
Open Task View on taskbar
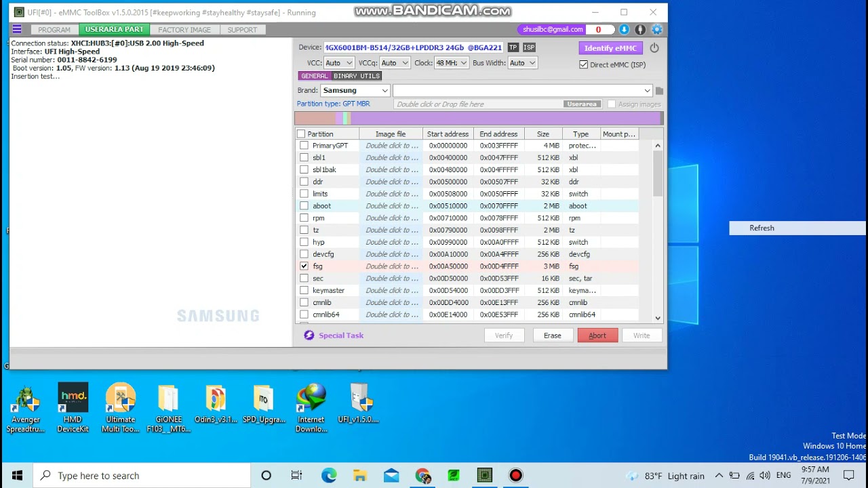[297, 476]
